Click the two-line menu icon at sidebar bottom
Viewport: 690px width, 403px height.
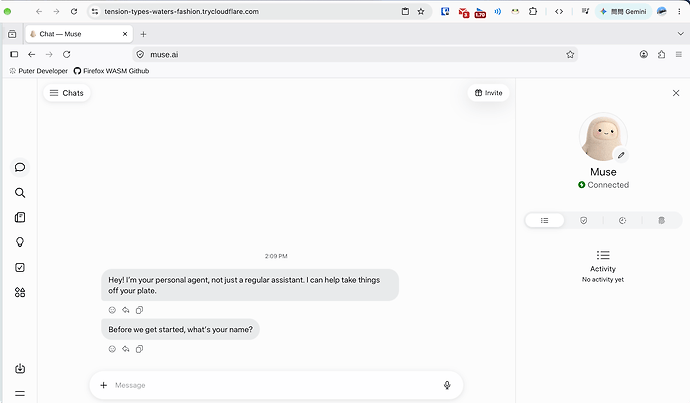tap(20, 394)
